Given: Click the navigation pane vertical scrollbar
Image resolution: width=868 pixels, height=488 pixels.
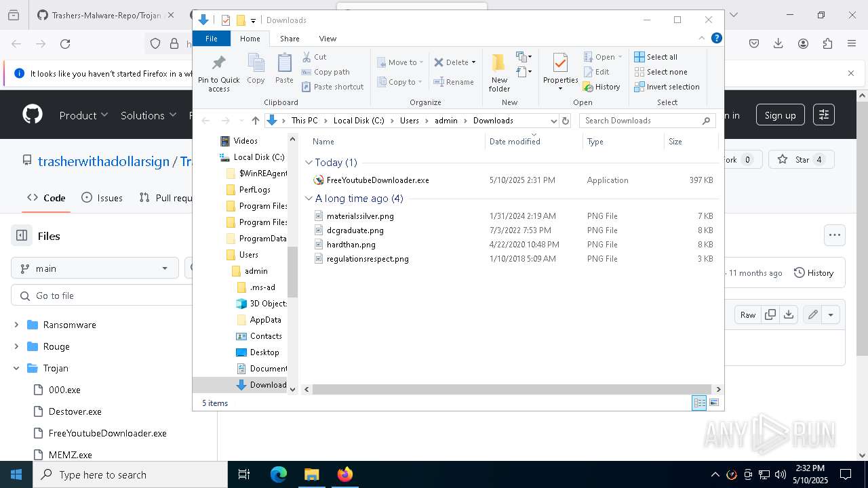Looking at the screenshot, I should tap(293, 272).
